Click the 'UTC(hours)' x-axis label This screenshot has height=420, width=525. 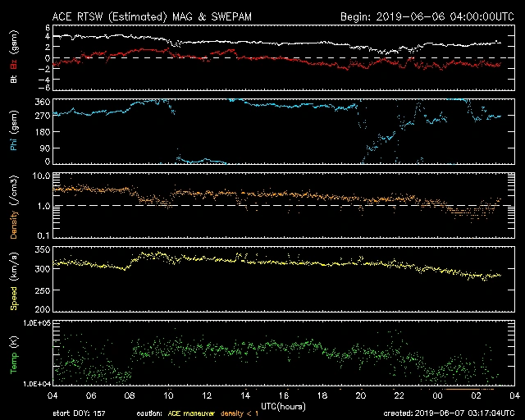click(283, 406)
